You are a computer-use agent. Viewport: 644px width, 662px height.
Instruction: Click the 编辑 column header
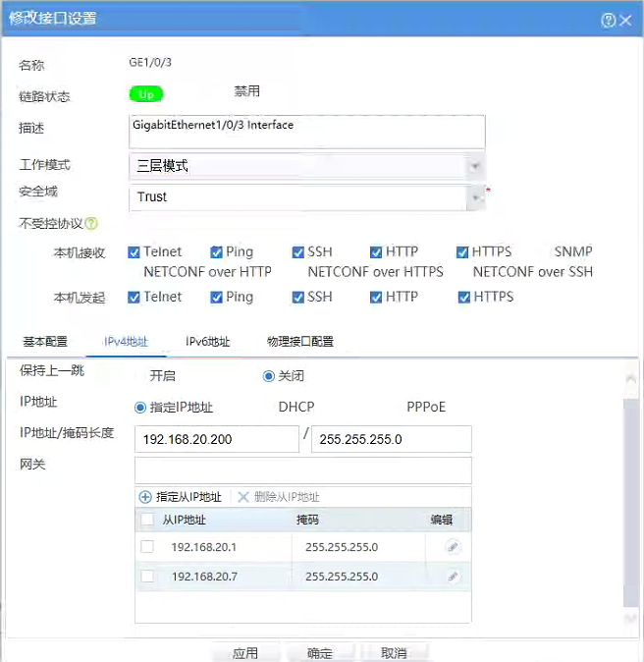(x=442, y=520)
